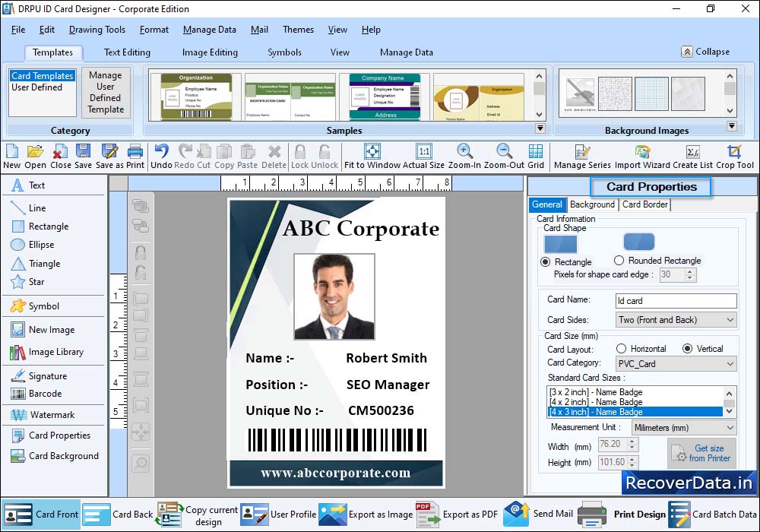The width and height of the screenshot is (760, 532).
Task: Click the Save toolbar icon
Action: click(x=83, y=157)
